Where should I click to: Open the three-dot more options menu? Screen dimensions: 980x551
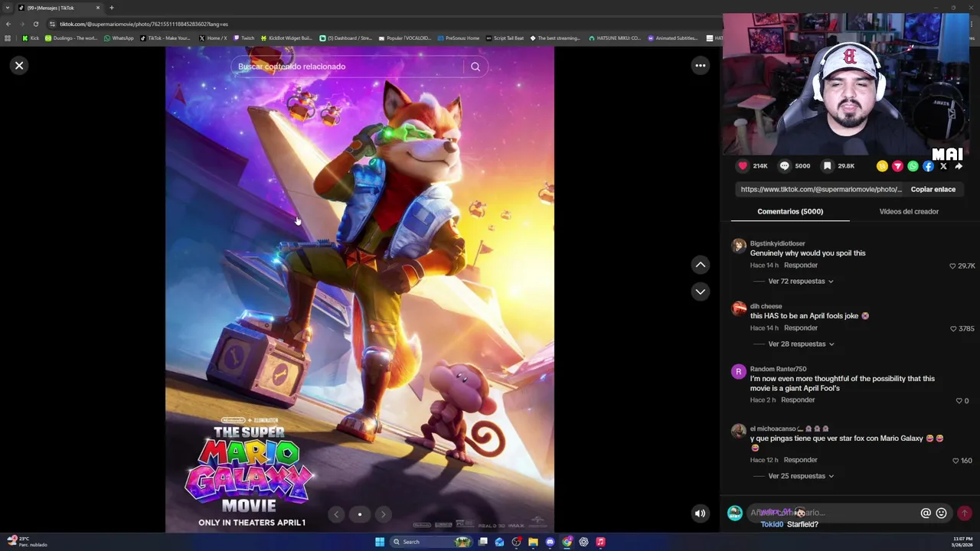[x=700, y=66]
